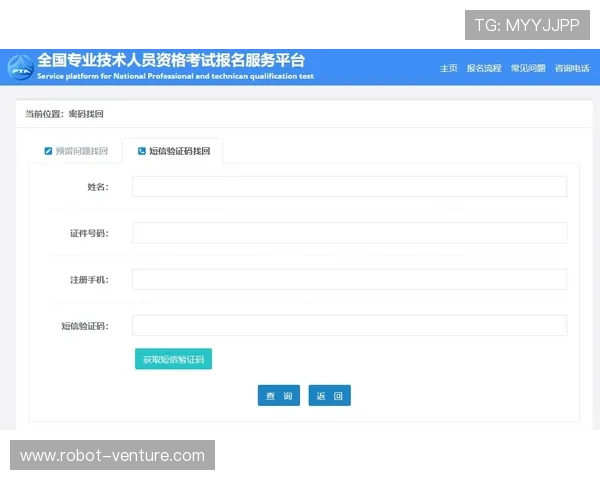The height and width of the screenshot is (480, 600).
Task: Open 咨询电话 in the header menu
Action: coord(572,68)
